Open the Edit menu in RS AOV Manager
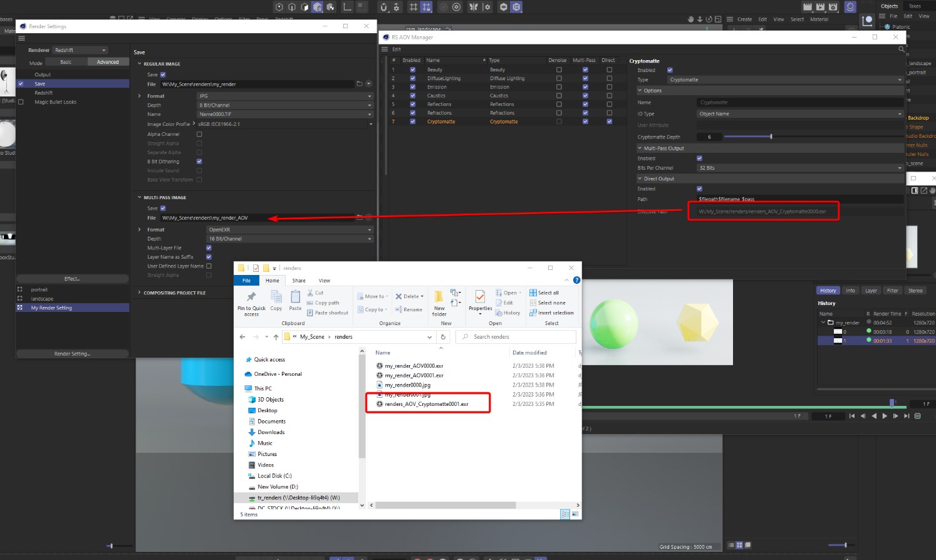The image size is (936, 560). tap(397, 49)
